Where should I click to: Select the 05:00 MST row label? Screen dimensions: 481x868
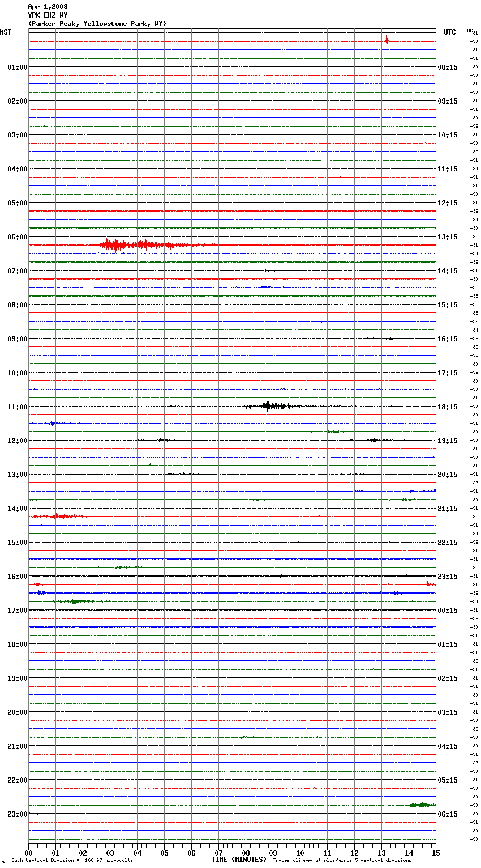[x=18, y=203]
